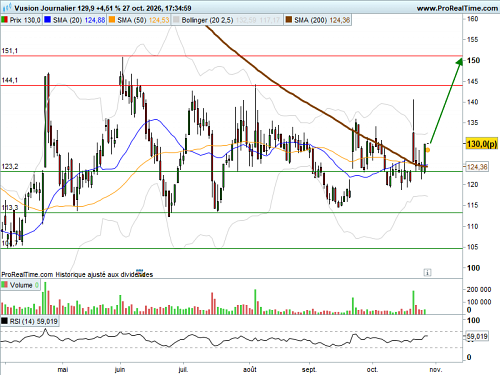Click the Vusion Journalier chart title
500x375 pixels.
45,8
